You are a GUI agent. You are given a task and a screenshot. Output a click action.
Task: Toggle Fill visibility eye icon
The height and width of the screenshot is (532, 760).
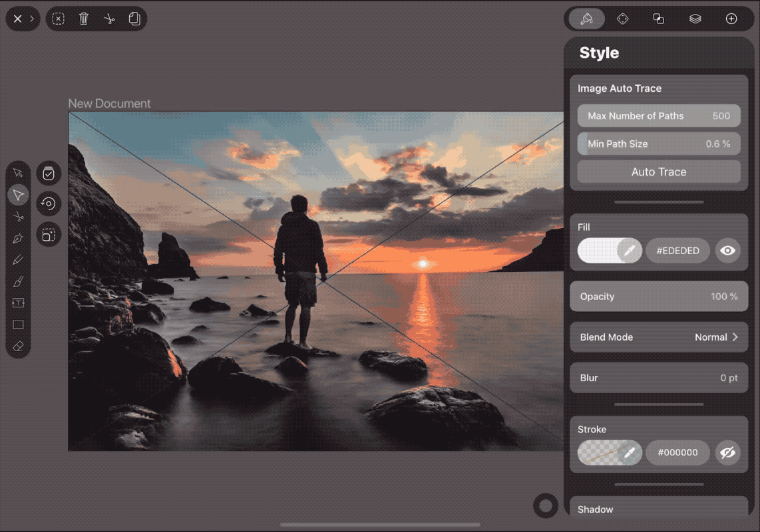tap(727, 251)
